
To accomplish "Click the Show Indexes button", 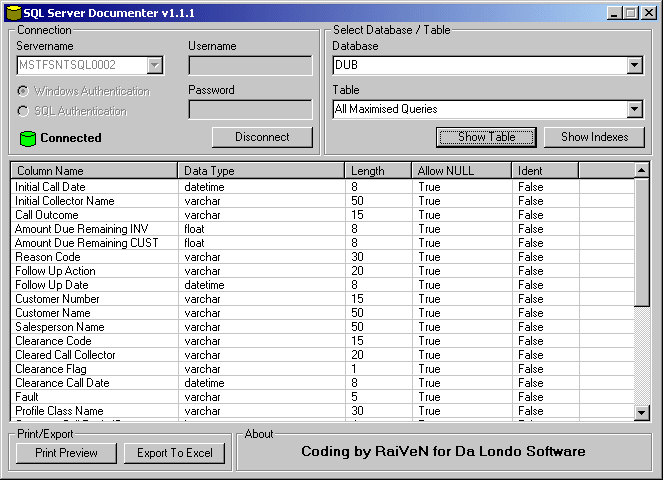I will [594, 137].
